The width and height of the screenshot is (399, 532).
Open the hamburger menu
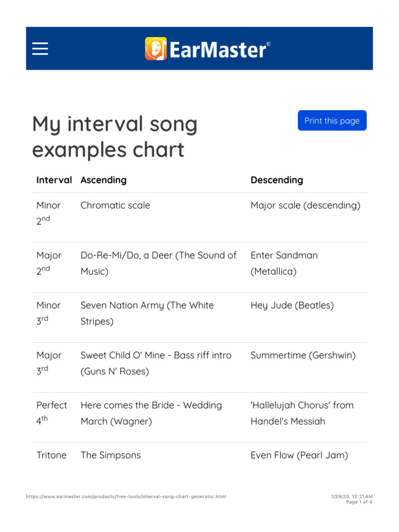pyautogui.click(x=40, y=49)
